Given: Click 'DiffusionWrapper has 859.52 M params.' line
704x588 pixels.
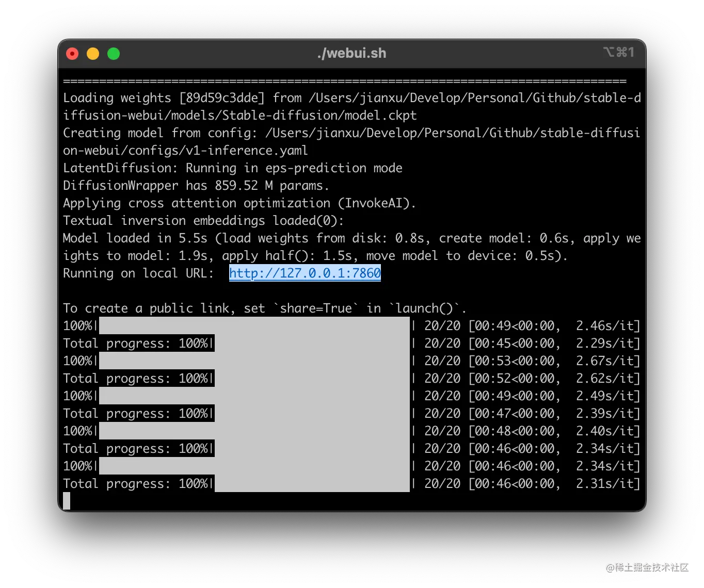Looking at the screenshot, I should (196, 186).
